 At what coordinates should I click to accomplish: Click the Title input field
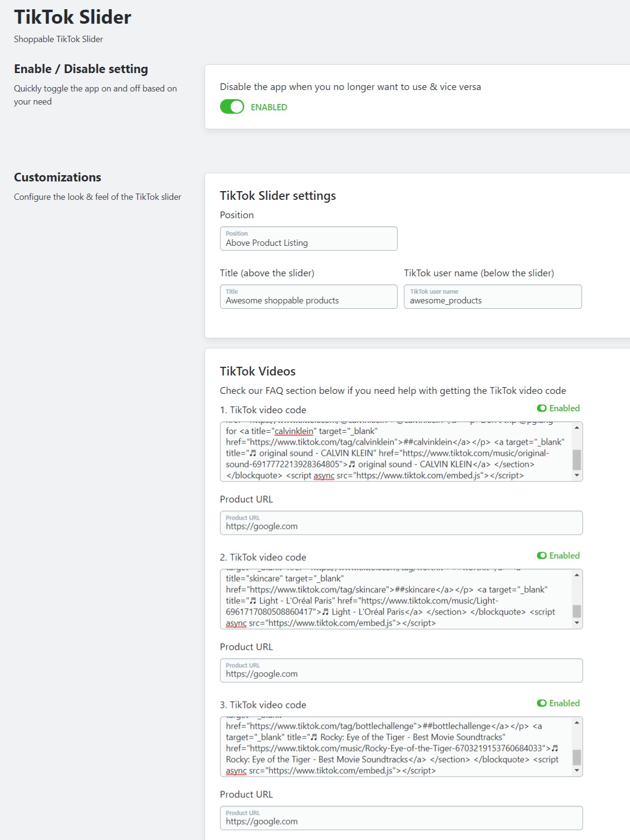[309, 297]
